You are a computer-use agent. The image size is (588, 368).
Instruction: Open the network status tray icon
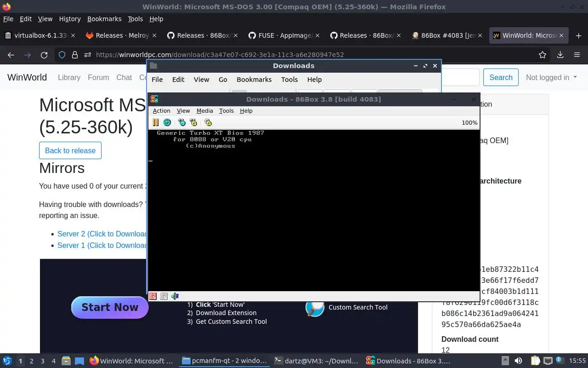(548, 361)
